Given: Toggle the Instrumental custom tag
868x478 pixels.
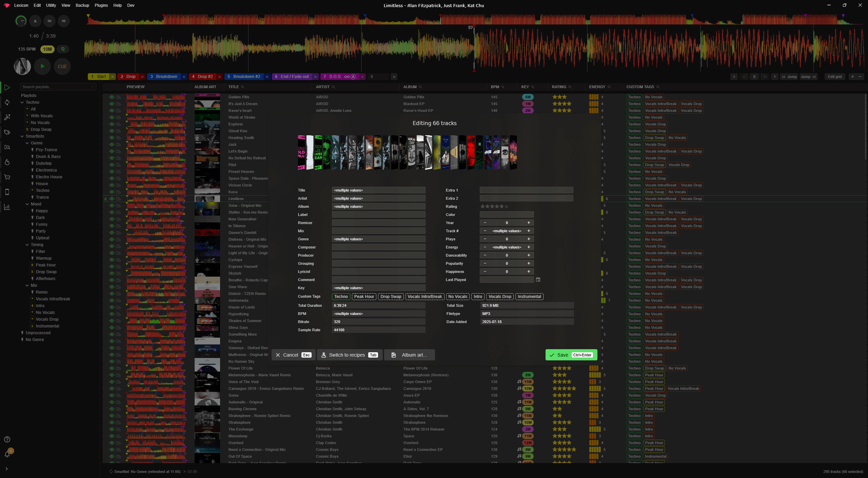Looking at the screenshot, I should [x=529, y=296].
